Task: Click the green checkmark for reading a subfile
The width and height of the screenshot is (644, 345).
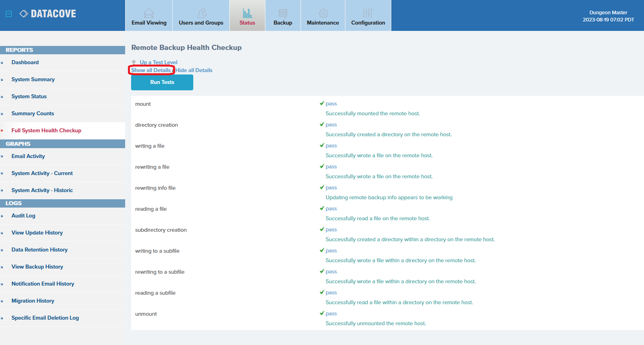Action: click(322, 292)
